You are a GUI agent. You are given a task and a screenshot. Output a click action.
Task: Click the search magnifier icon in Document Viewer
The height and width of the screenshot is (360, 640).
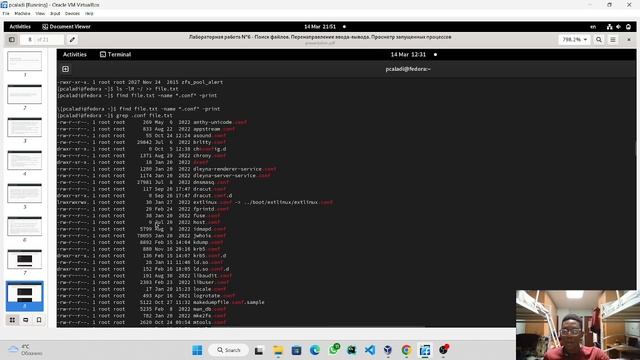599,40
